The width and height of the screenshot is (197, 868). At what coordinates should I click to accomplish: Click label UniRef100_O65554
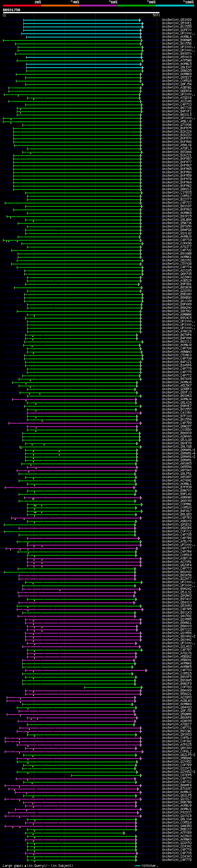pyautogui.click(x=177, y=467)
